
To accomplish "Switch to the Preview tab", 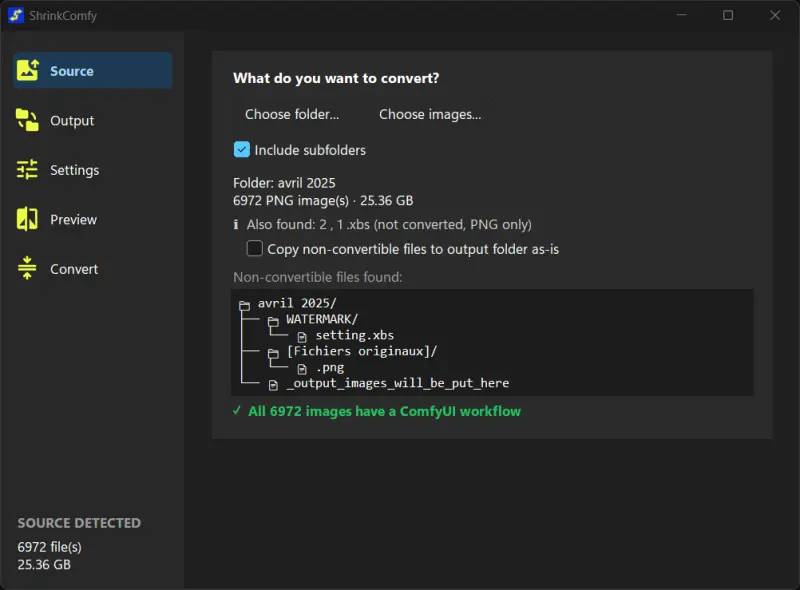I will [92, 219].
